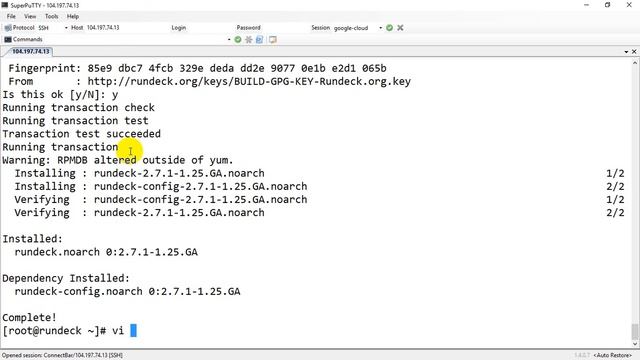Click the 'Dependency Installed:' heading

click(x=66, y=278)
